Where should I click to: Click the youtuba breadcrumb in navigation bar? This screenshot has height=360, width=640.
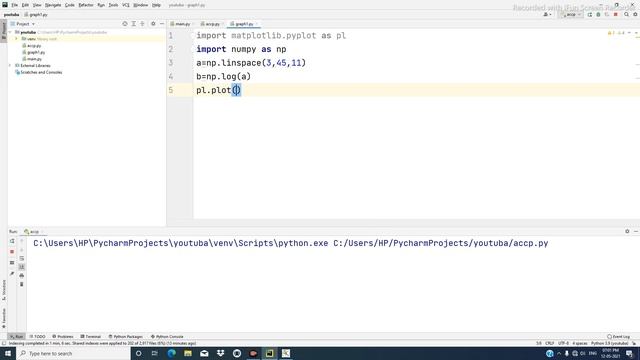click(11, 15)
